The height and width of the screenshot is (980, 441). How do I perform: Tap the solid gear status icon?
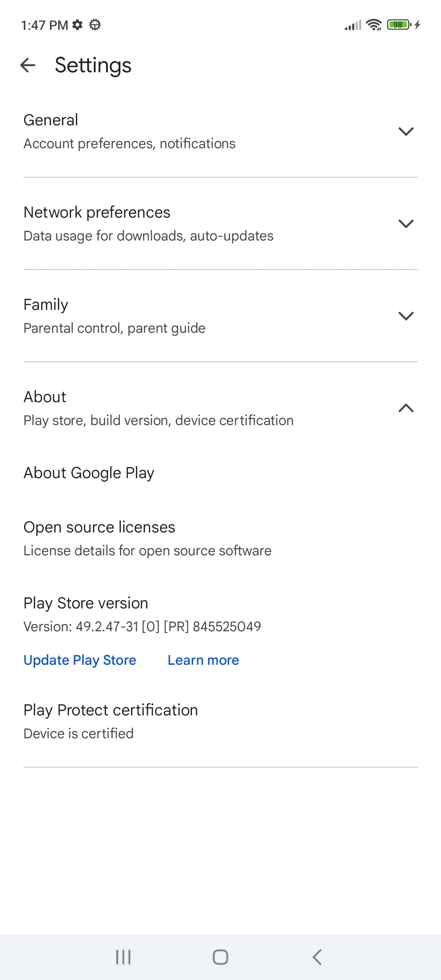[x=77, y=25]
